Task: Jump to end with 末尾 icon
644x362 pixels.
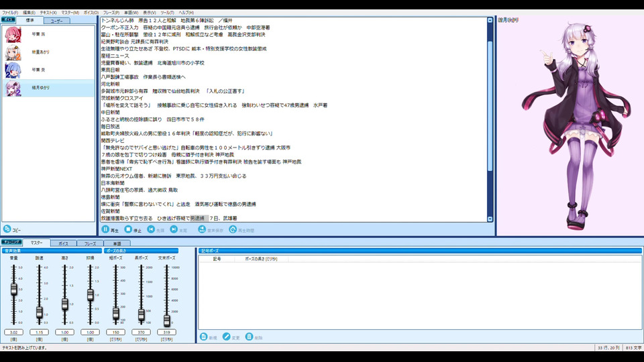Action: 174,229
